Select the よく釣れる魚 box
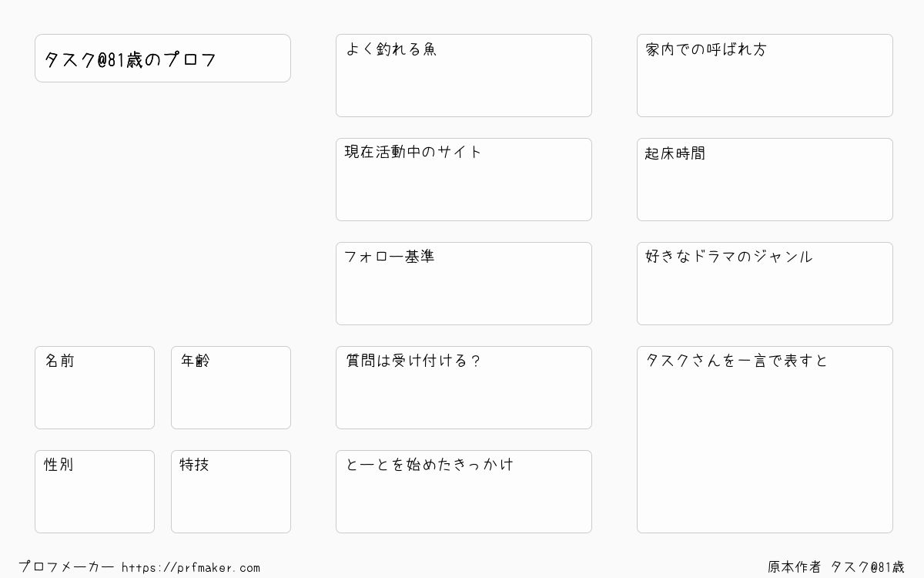 (464, 76)
